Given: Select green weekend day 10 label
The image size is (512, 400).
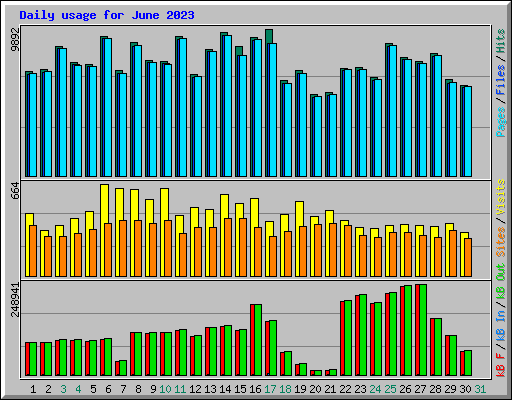Looking at the screenshot, I should click(x=165, y=389).
